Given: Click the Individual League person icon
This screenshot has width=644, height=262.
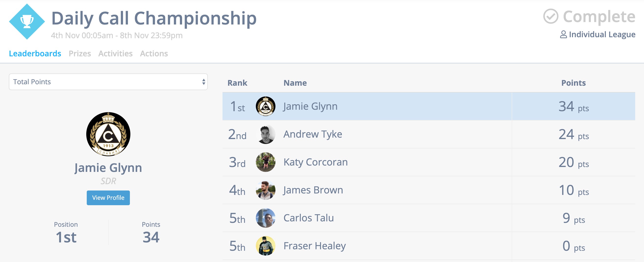Looking at the screenshot, I should [563, 35].
